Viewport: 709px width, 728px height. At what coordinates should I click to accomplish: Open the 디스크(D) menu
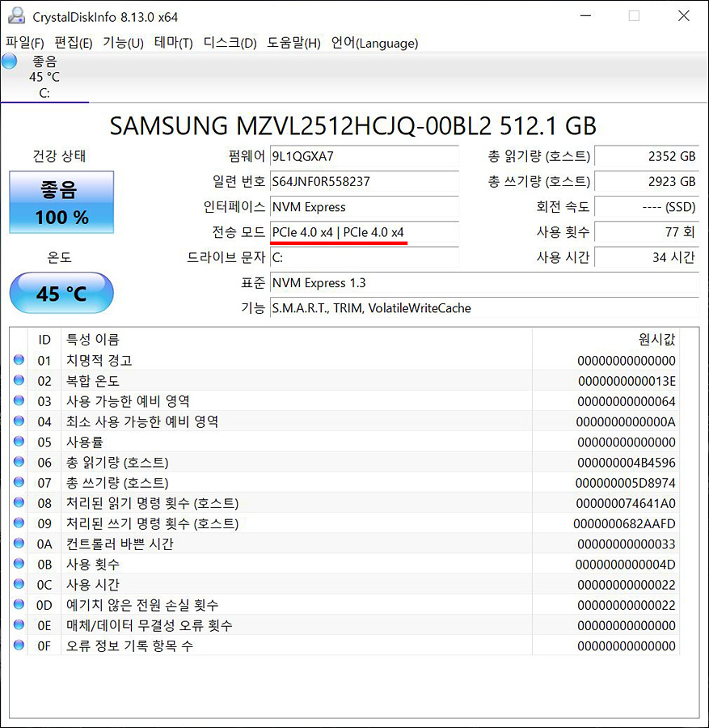tap(230, 43)
